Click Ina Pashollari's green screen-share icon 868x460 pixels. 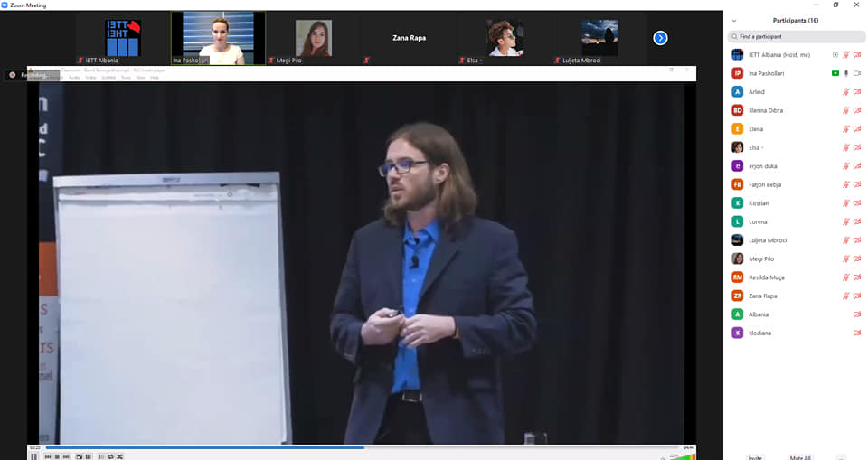835,73
